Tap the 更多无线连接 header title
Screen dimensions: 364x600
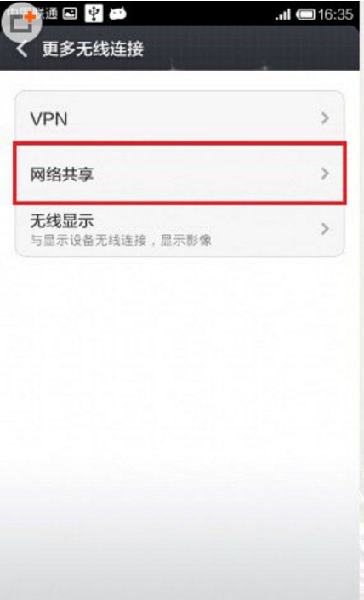[93, 49]
